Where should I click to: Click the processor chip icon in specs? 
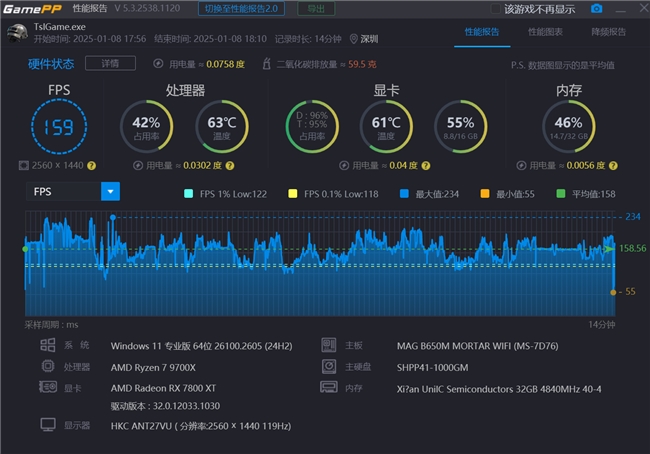click(x=48, y=366)
